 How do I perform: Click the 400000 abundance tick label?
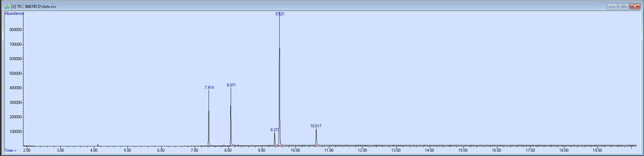click(15, 88)
